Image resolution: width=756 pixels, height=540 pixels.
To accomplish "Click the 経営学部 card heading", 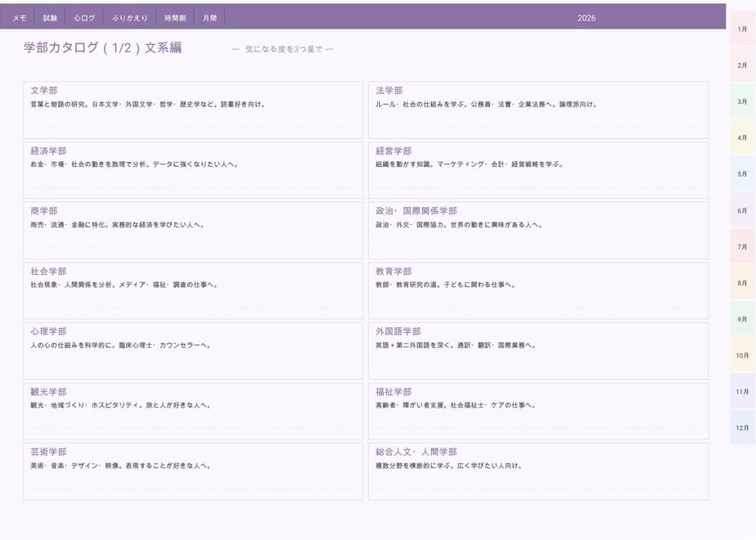I will (x=394, y=151).
